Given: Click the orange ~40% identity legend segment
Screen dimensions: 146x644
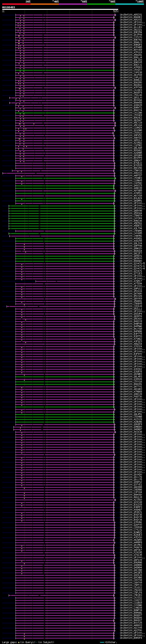Looking at the screenshot, I should [45, 4].
